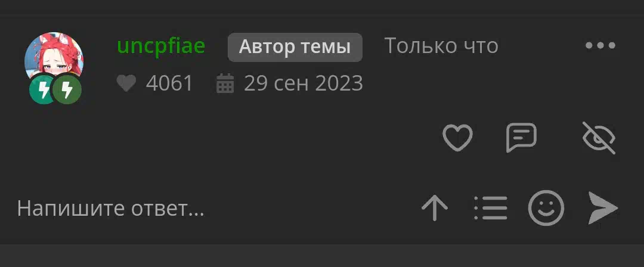Image resolution: width=644 pixels, height=267 pixels.
Task: Focus the "Напишите ответ..." reply field
Action: tap(213, 209)
